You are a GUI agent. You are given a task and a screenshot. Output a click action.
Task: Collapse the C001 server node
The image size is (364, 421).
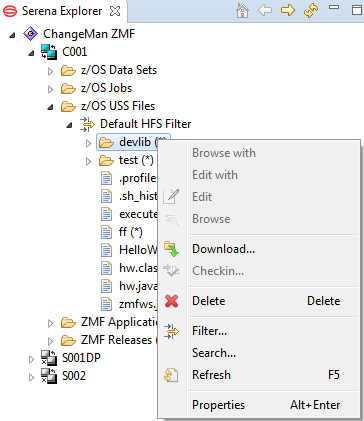tap(31, 53)
